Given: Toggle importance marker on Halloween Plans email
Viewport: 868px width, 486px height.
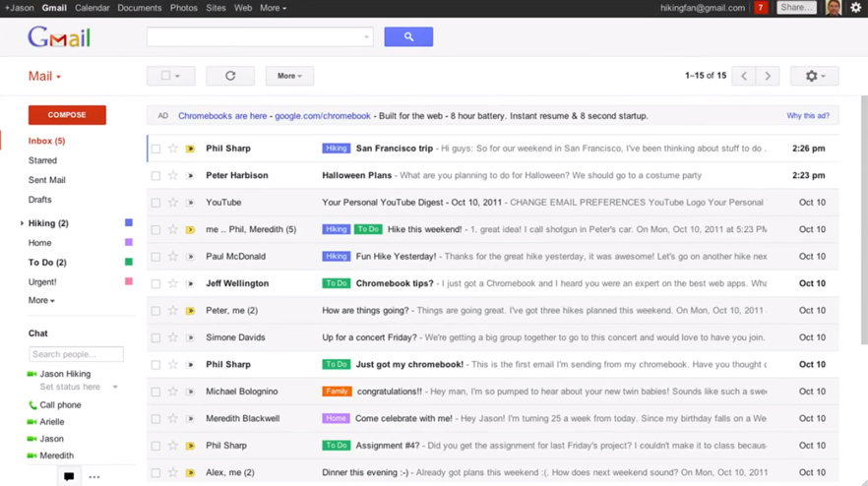Looking at the screenshot, I should [x=191, y=175].
